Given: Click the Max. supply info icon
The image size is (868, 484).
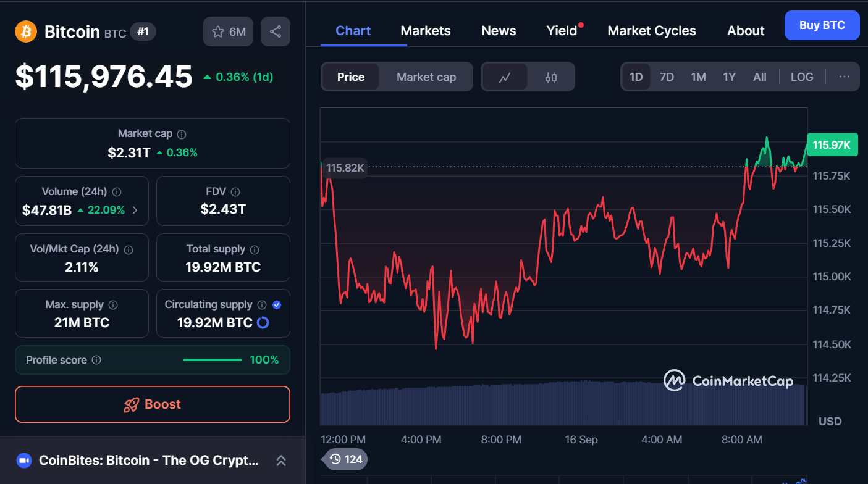Looking at the screenshot, I should pos(113,305).
